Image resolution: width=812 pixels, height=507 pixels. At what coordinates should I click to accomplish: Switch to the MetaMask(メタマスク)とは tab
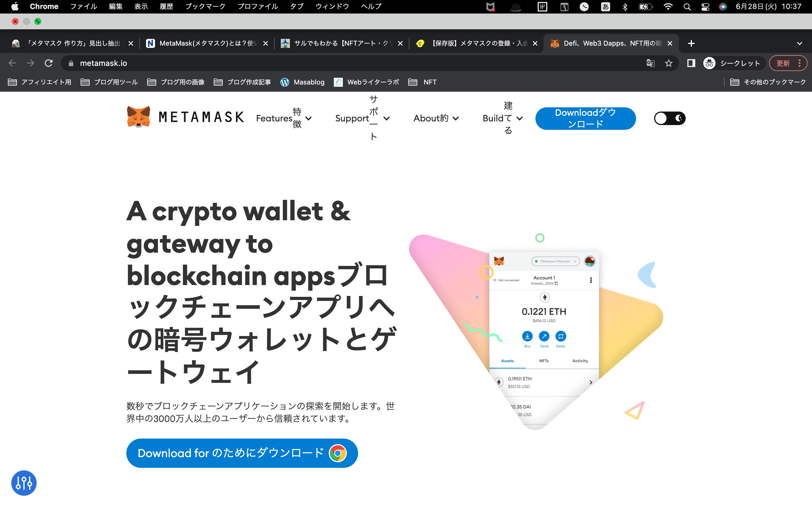[x=207, y=43]
